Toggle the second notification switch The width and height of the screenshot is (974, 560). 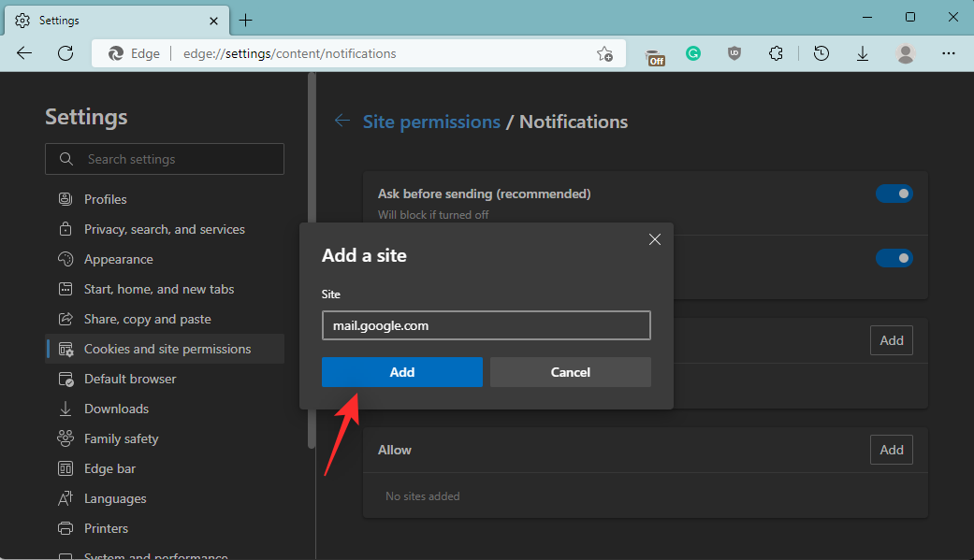[x=894, y=258]
